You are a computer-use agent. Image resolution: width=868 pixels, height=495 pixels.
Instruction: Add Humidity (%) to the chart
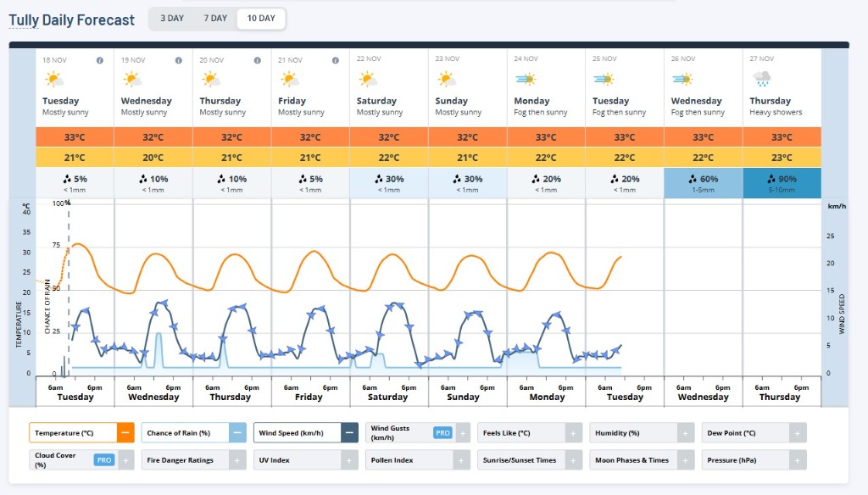685,433
